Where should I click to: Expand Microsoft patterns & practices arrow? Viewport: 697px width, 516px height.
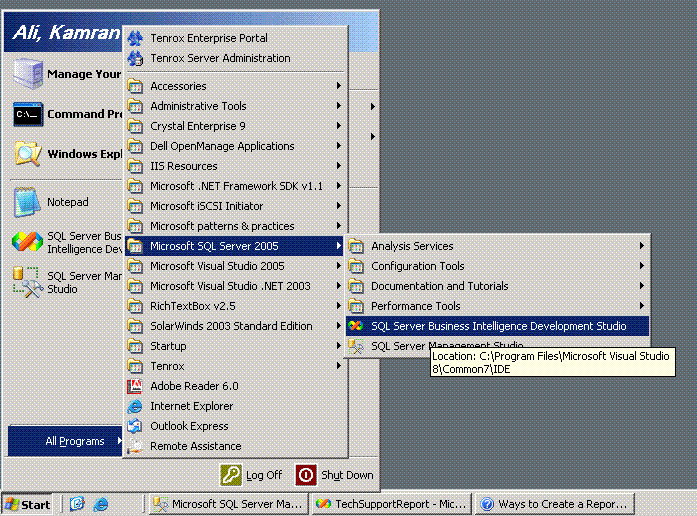[339, 225]
